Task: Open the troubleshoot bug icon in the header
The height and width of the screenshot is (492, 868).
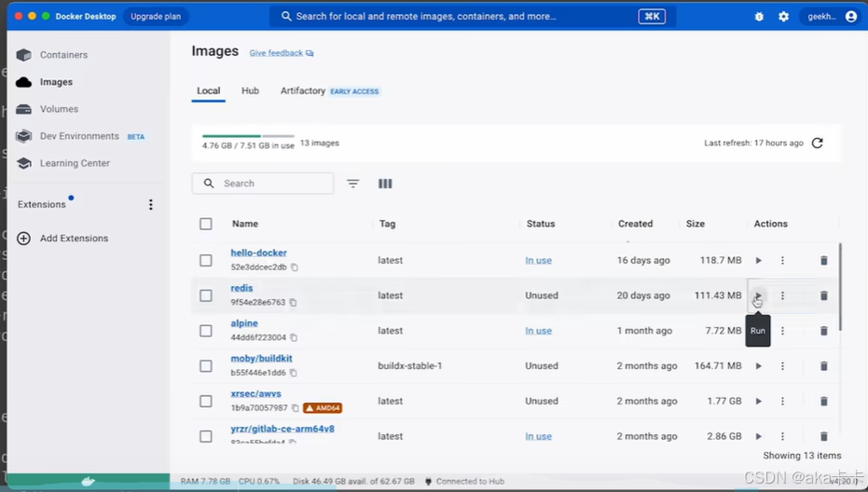Action: (x=759, y=17)
